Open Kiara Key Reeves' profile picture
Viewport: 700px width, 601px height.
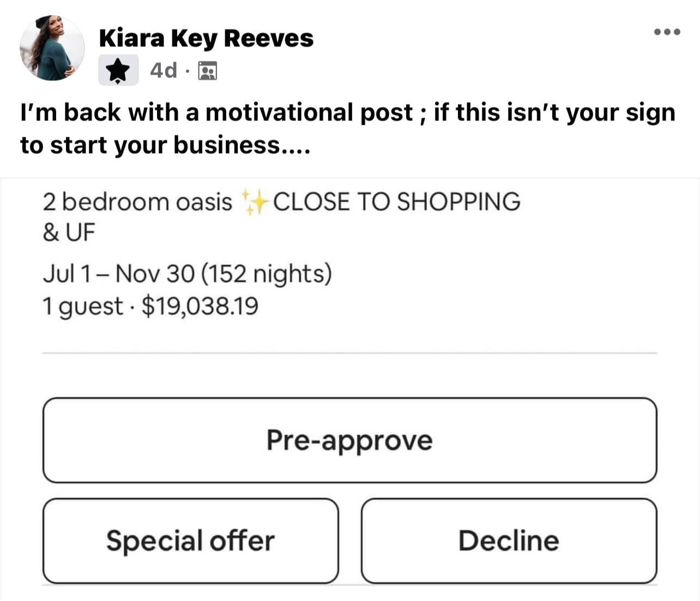point(52,48)
